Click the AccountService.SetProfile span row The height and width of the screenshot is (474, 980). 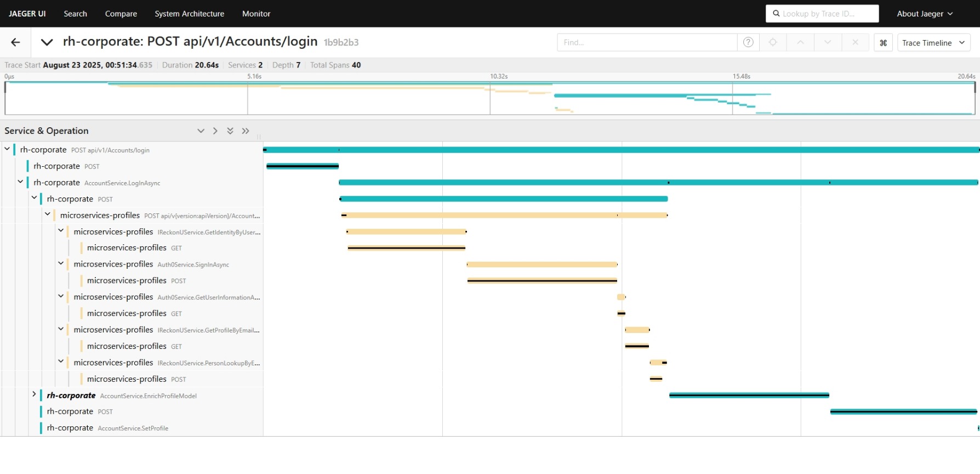(x=133, y=428)
